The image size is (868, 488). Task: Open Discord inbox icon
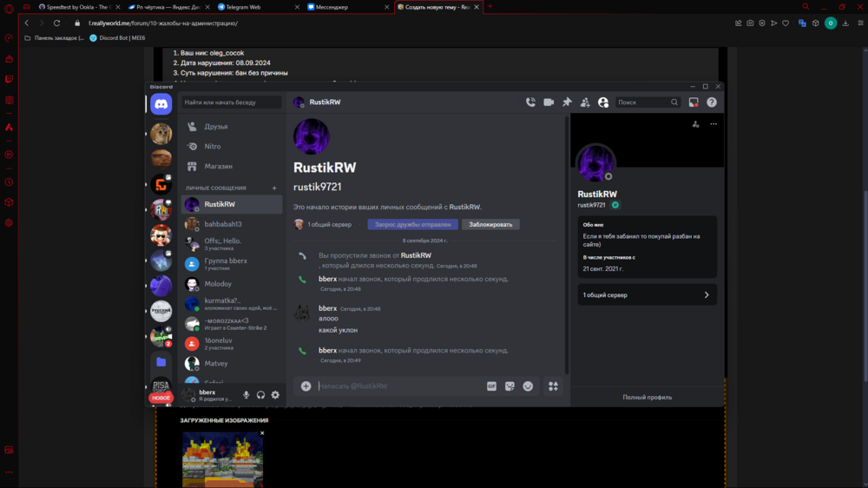click(694, 102)
